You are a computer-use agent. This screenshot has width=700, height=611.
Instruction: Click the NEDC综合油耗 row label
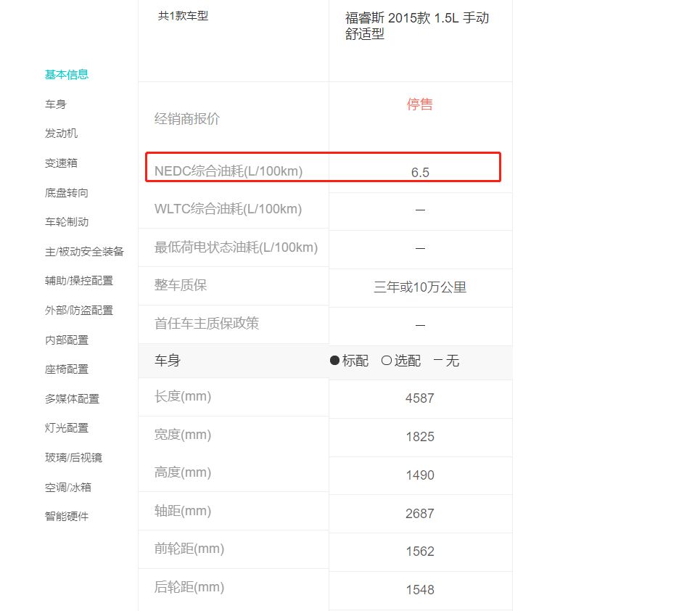(x=228, y=171)
